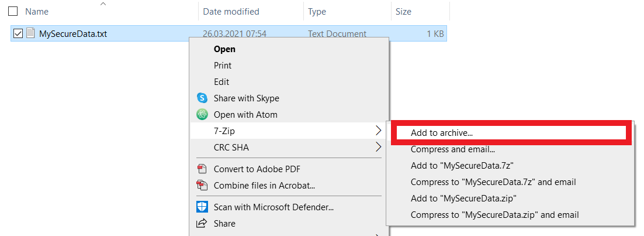This screenshot has width=644, height=236.
Task: Select Add to "MySecureData.7z"
Action: pos(462,166)
